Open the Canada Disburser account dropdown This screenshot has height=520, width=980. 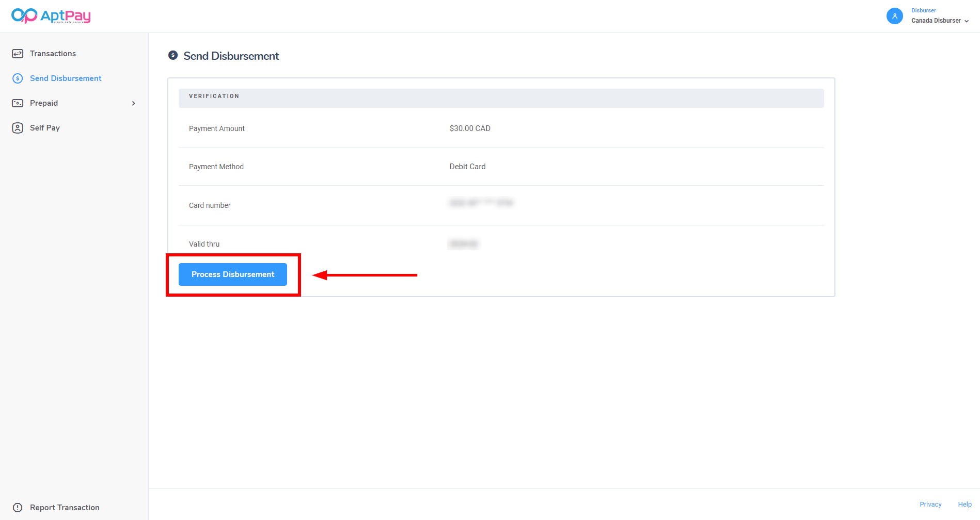(x=940, y=21)
